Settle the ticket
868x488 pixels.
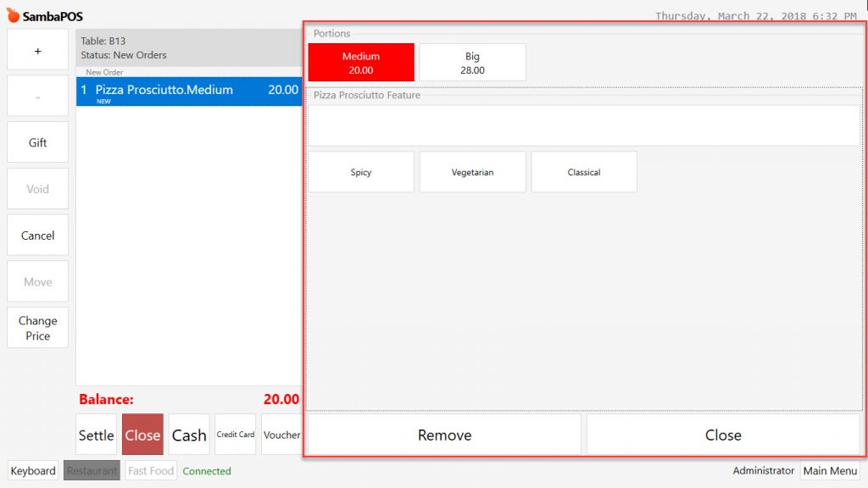(x=97, y=435)
